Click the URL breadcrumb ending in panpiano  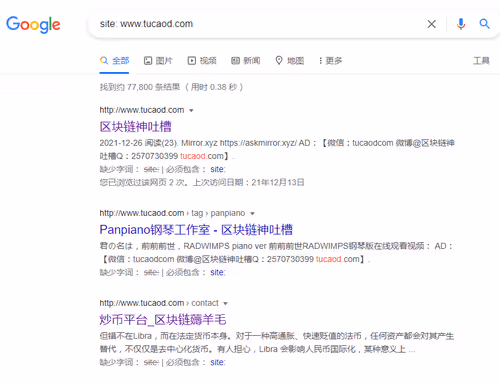pos(172,213)
